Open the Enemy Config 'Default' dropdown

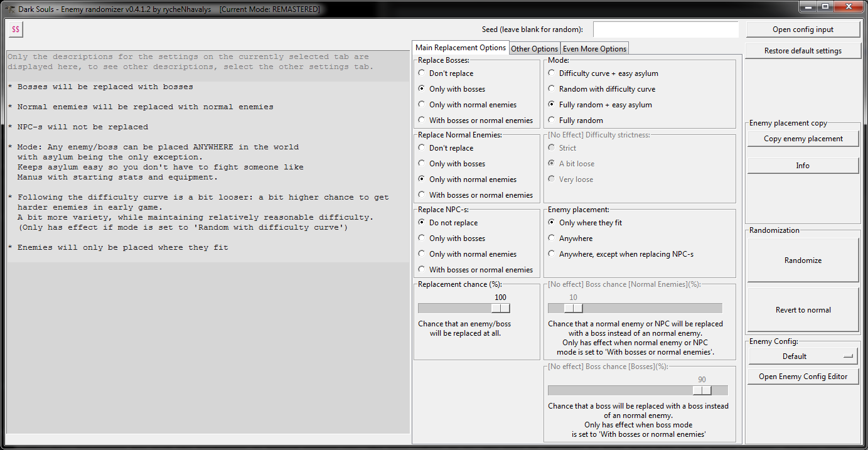[x=803, y=356]
